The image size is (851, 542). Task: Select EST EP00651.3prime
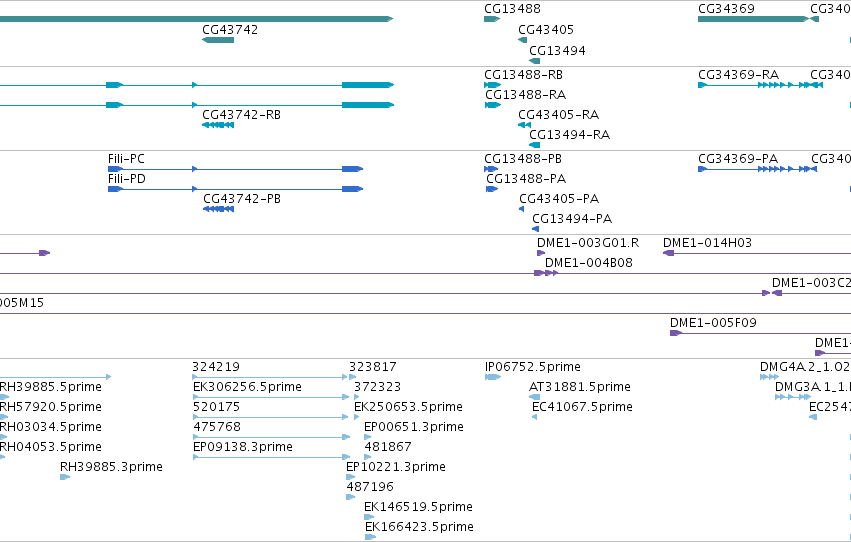(367, 437)
